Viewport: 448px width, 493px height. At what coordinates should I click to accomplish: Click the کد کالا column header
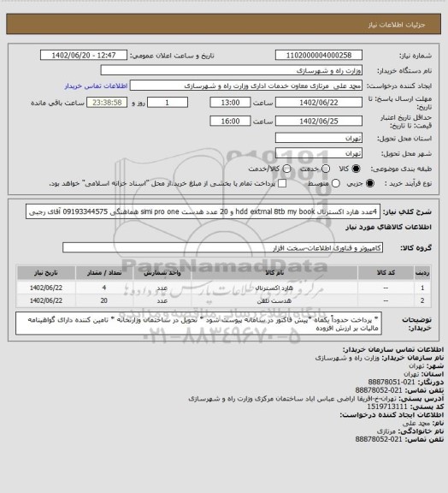(x=386, y=273)
